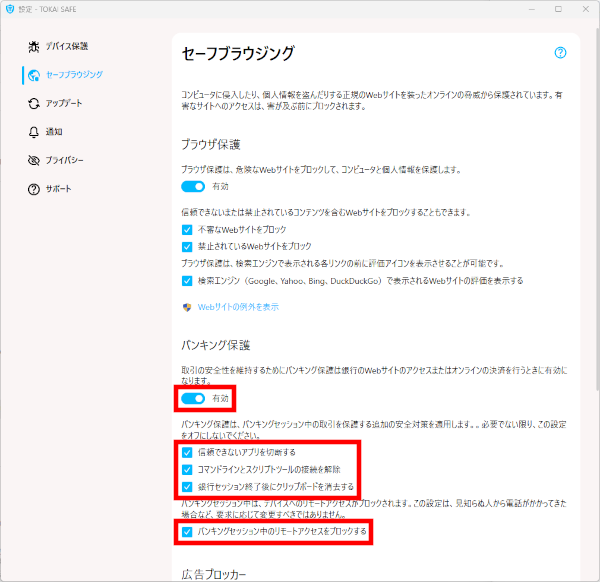Click the globe icon for セーフブラウジング
Viewport: 600px width, 582px height.
tap(34, 75)
